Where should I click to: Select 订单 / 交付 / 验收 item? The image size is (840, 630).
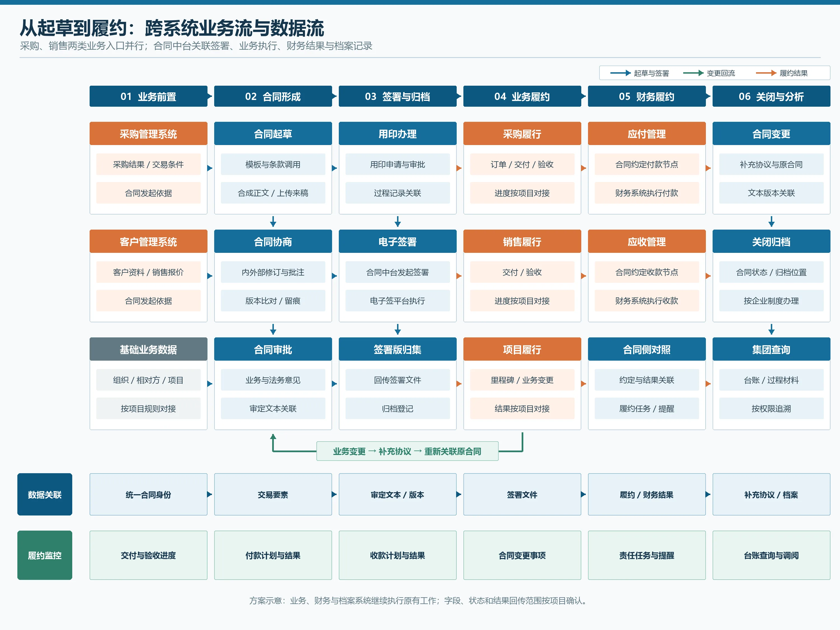coord(522,164)
